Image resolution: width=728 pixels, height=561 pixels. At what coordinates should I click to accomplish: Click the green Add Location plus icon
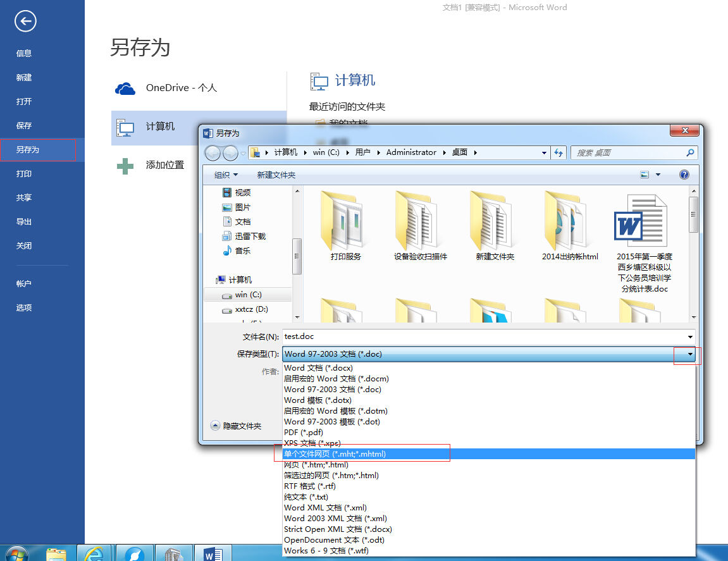click(125, 166)
